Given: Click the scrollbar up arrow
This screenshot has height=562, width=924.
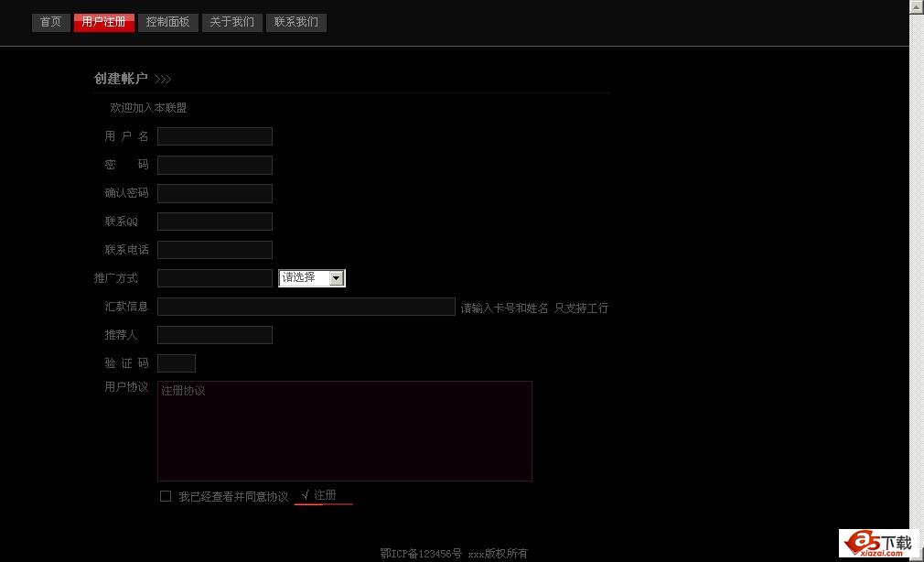Looking at the screenshot, I should (917, 5).
